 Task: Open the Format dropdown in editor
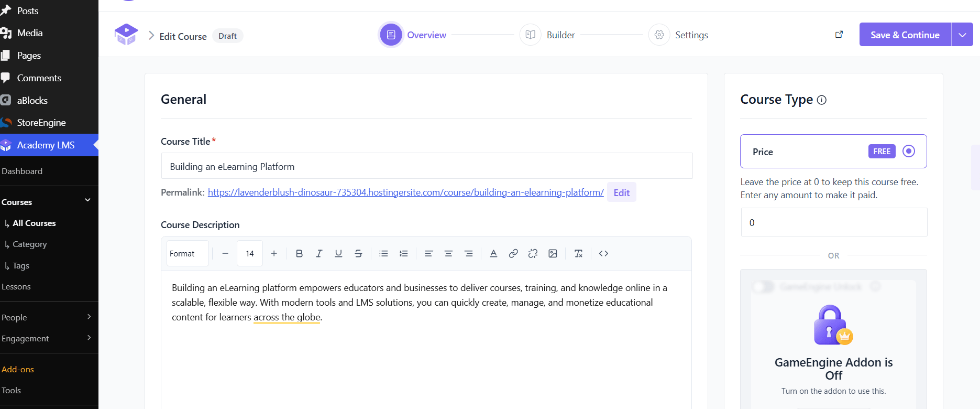[x=188, y=253]
